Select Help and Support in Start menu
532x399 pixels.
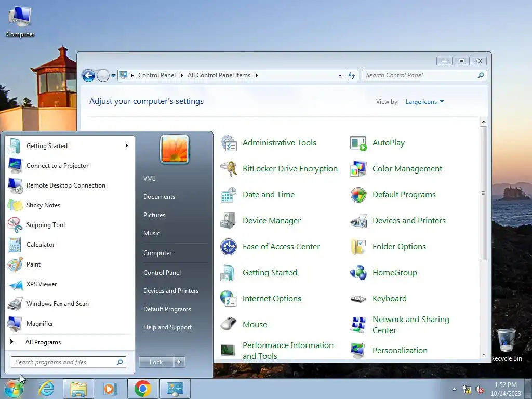coord(168,327)
